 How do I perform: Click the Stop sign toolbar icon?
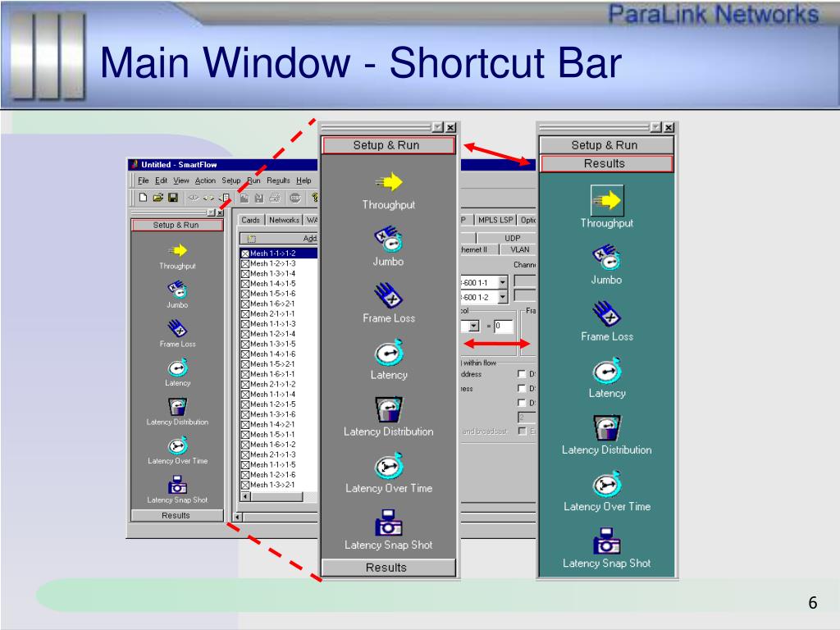pos(295,199)
